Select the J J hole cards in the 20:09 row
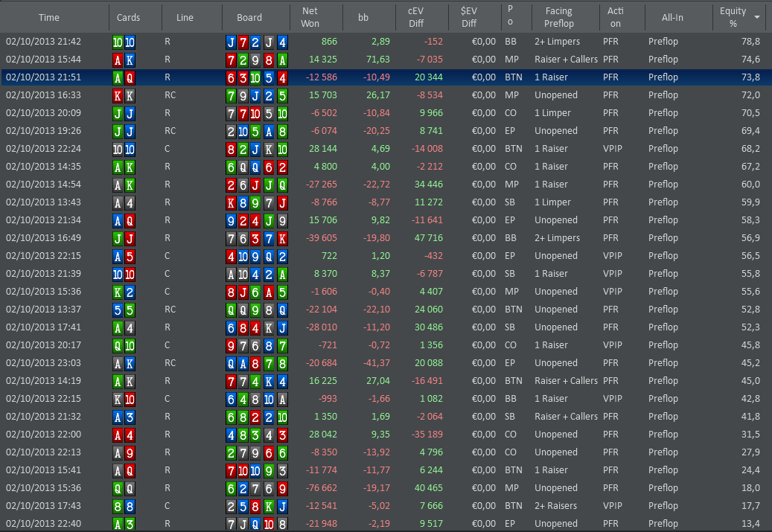772x532 pixels. coord(124,114)
